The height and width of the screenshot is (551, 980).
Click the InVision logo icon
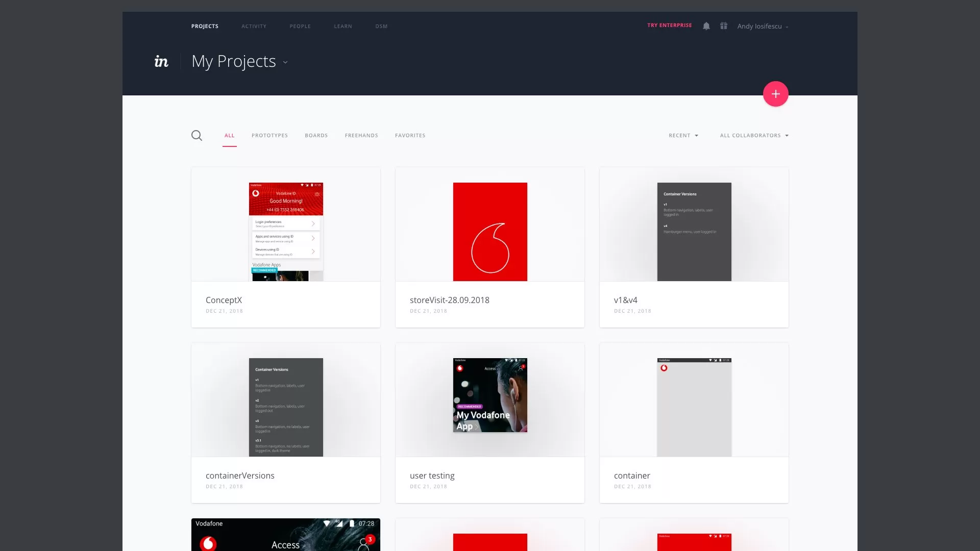pos(161,62)
